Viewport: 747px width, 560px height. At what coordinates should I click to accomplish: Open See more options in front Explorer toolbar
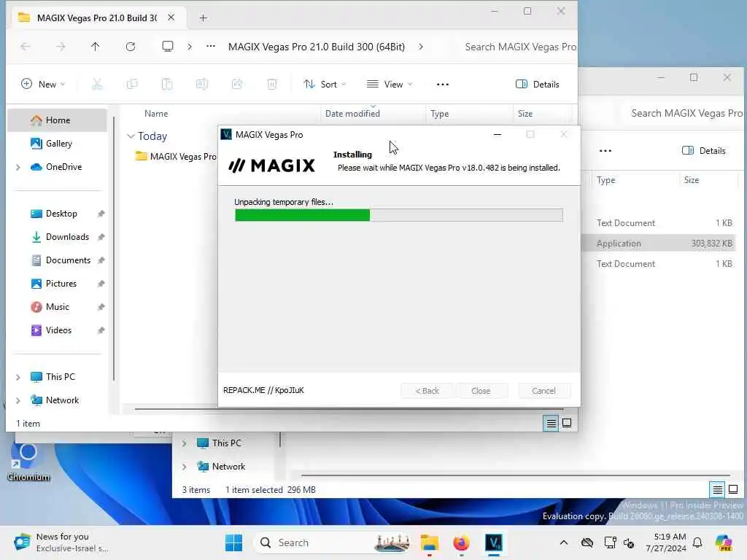(443, 85)
